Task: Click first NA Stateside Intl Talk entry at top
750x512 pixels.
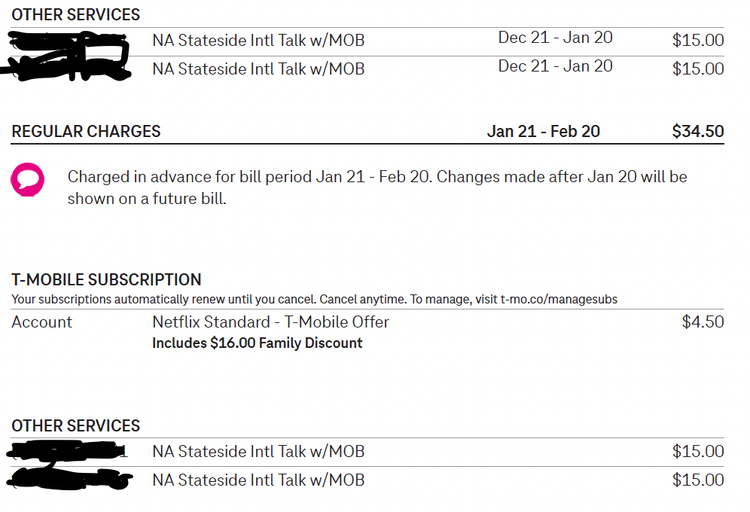Action: click(258, 40)
